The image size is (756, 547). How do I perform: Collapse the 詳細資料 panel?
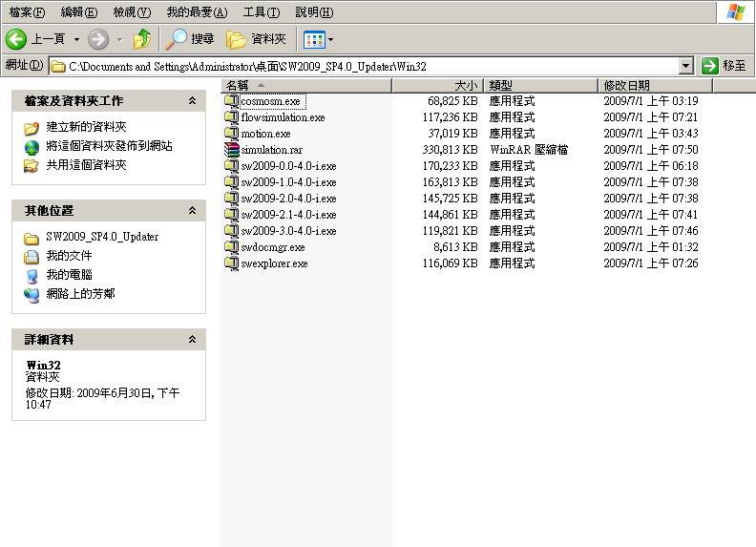[192, 339]
